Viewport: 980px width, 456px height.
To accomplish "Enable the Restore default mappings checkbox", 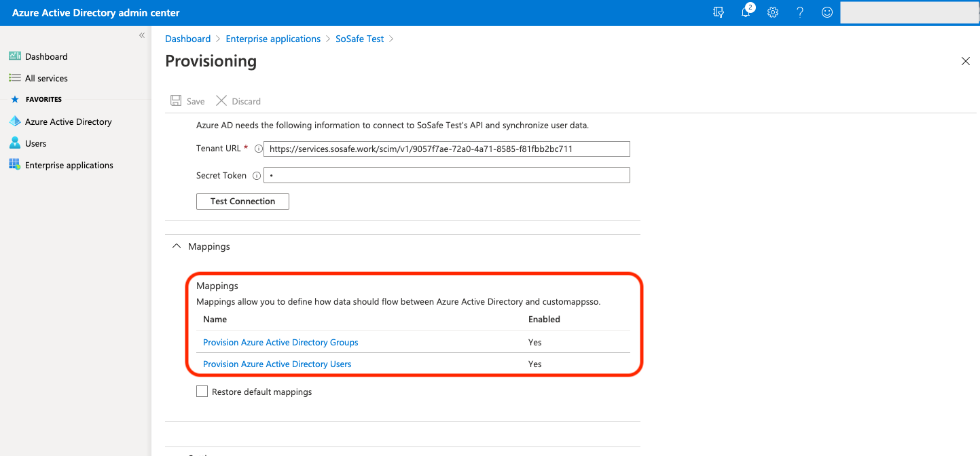I will coord(202,392).
